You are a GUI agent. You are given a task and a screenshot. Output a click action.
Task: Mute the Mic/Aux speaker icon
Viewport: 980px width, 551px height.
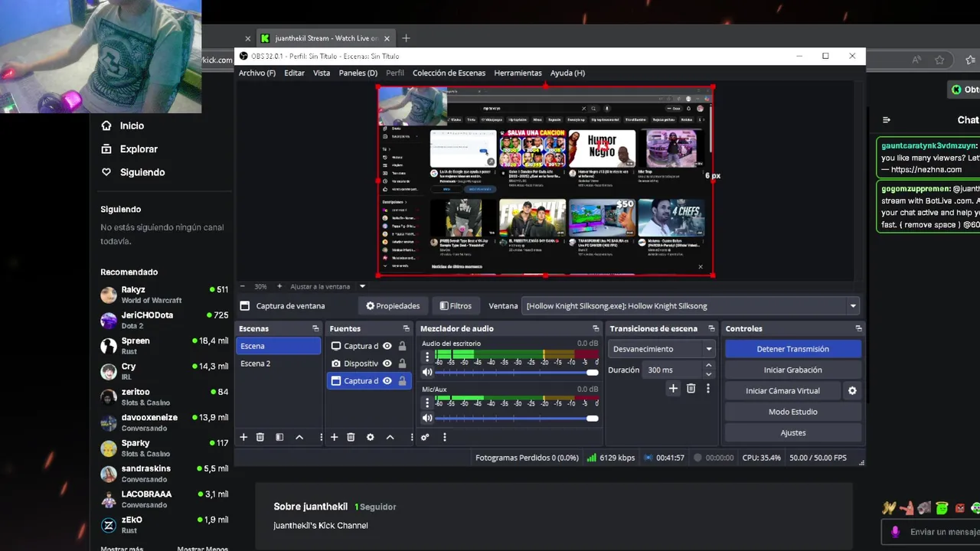pos(427,418)
